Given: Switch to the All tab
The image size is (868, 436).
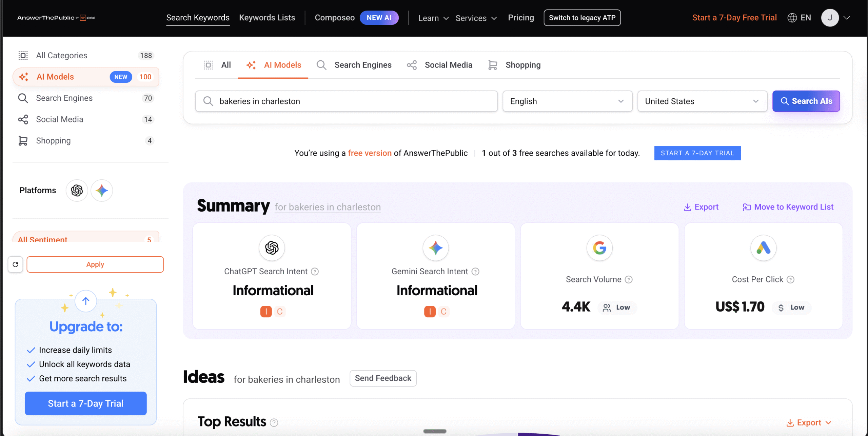Looking at the screenshot, I should coord(217,65).
